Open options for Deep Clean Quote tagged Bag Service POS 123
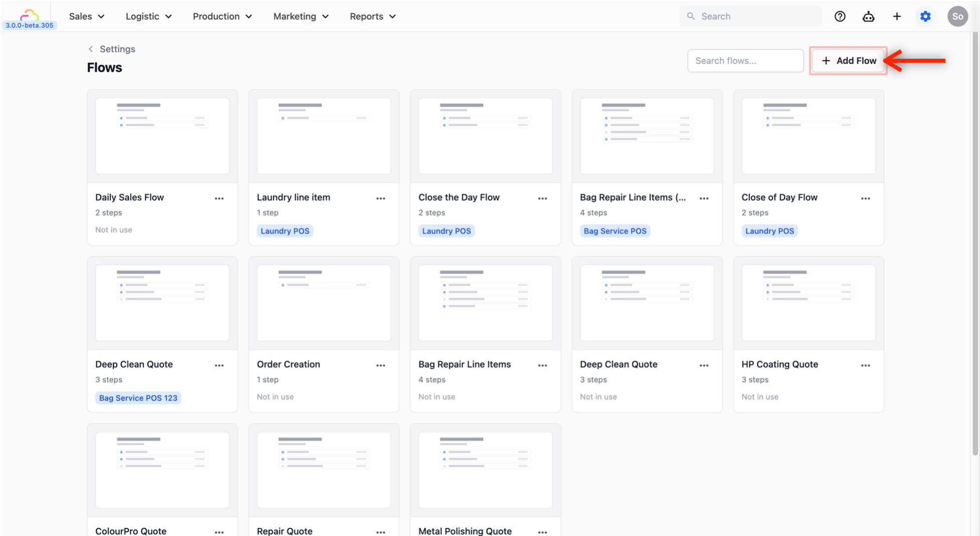980x536 pixels. pyautogui.click(x=219, y=365)
